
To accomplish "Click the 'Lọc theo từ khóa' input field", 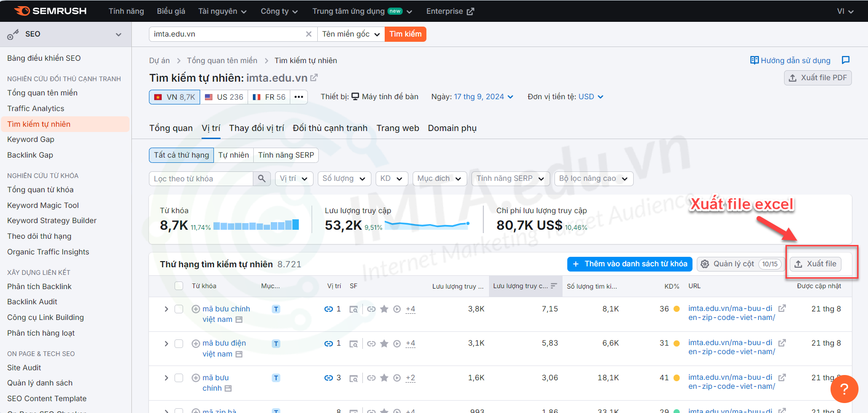I will pos(201,178).
